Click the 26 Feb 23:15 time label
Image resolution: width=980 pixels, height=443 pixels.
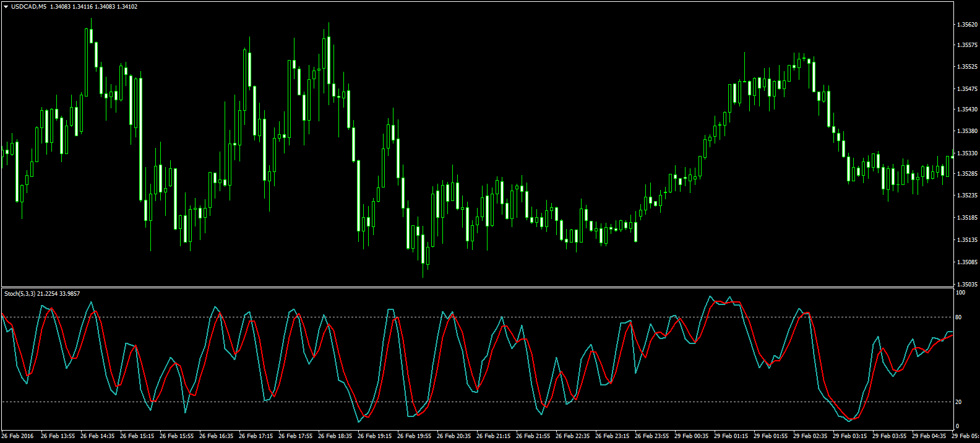click(x=612, y=436)
